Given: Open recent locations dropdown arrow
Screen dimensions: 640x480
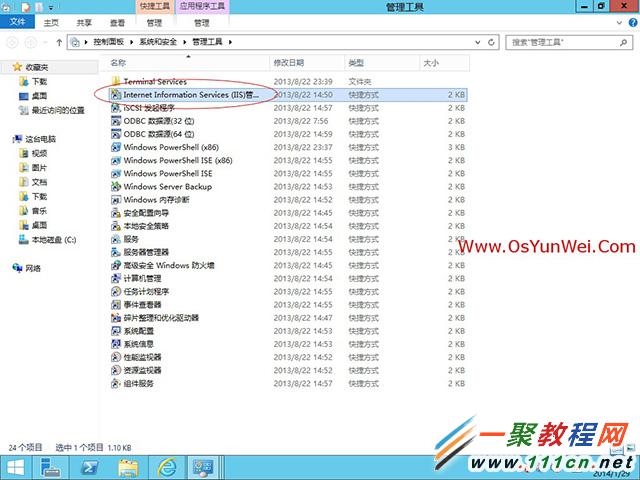Looking at the screenshot, I should 45,42.
